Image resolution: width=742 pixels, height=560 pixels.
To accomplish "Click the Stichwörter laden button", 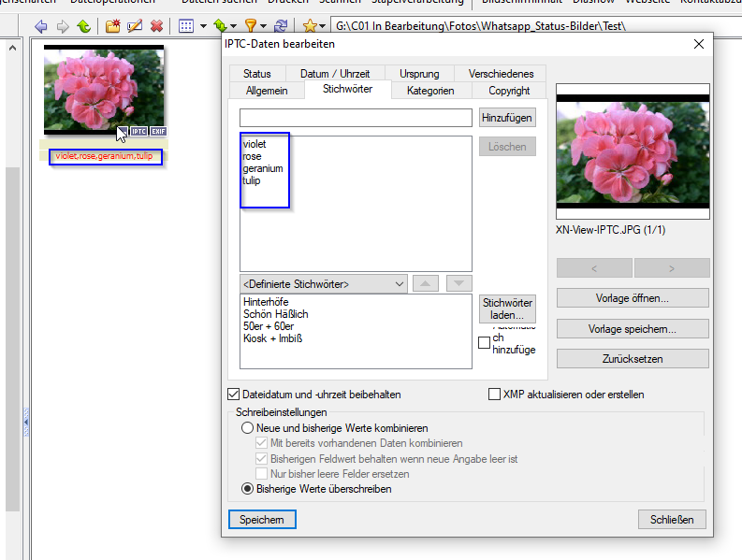I will 507,309.
